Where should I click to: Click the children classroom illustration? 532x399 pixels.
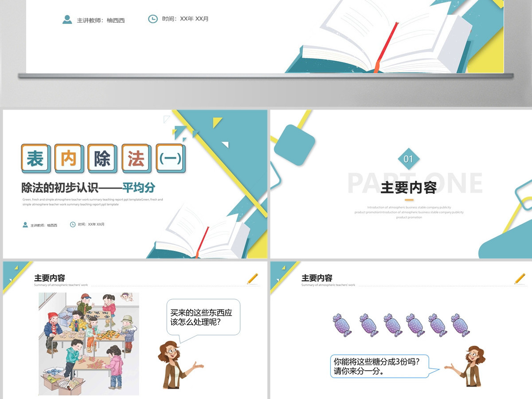(89, 344)
